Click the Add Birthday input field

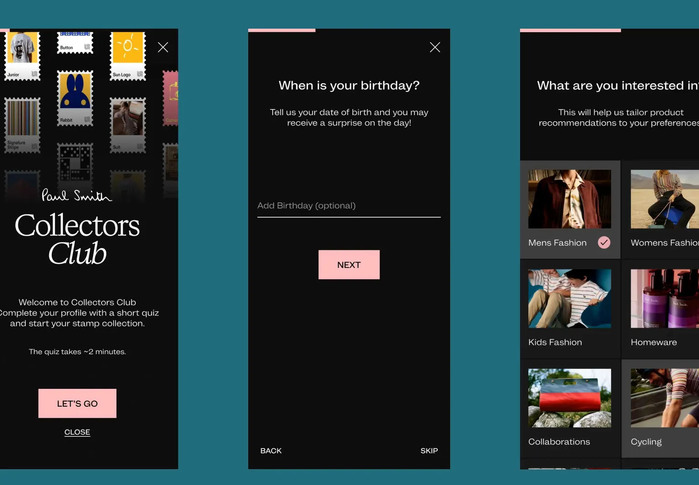(x=348, y=206)
